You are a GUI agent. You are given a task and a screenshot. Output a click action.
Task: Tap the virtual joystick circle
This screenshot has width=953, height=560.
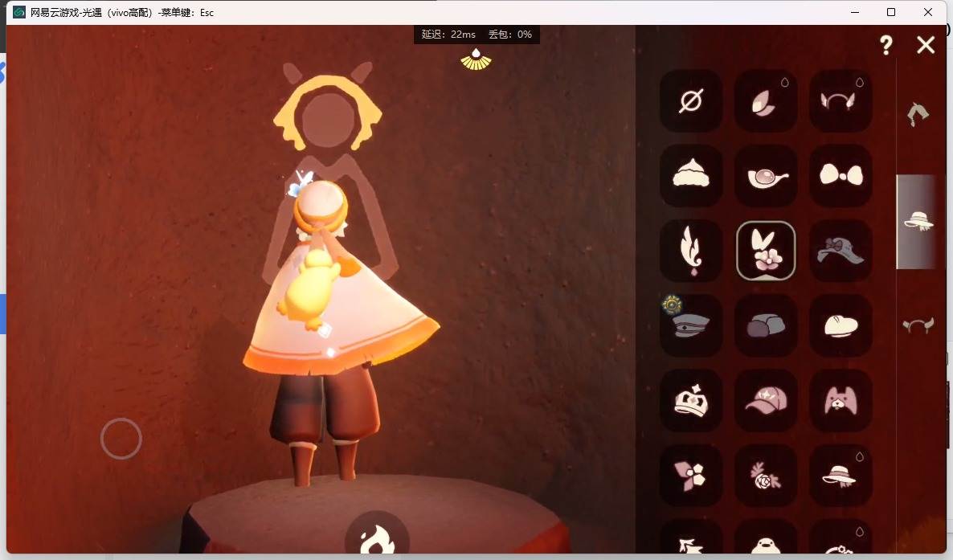pyautogui.click(x=121, y=439)
